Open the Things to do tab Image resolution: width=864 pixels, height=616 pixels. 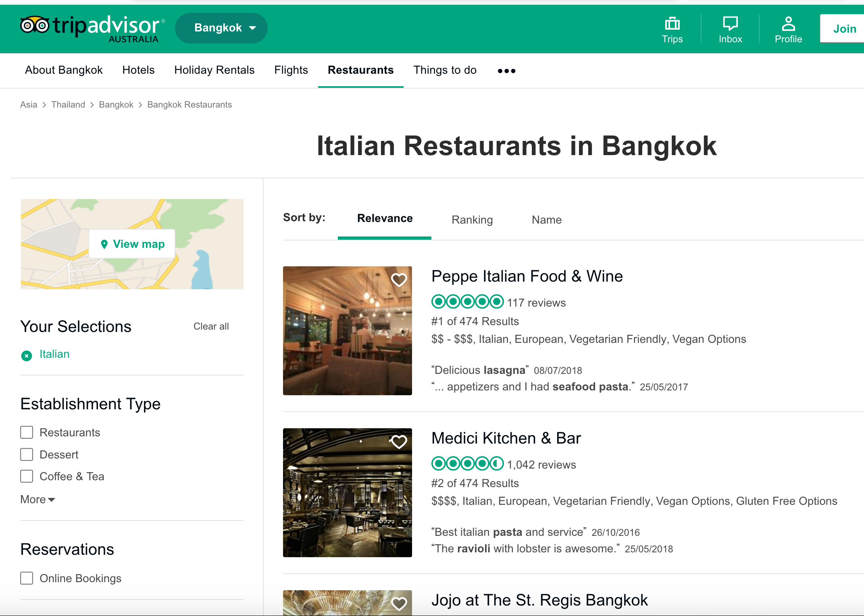[x=445, y=70]
